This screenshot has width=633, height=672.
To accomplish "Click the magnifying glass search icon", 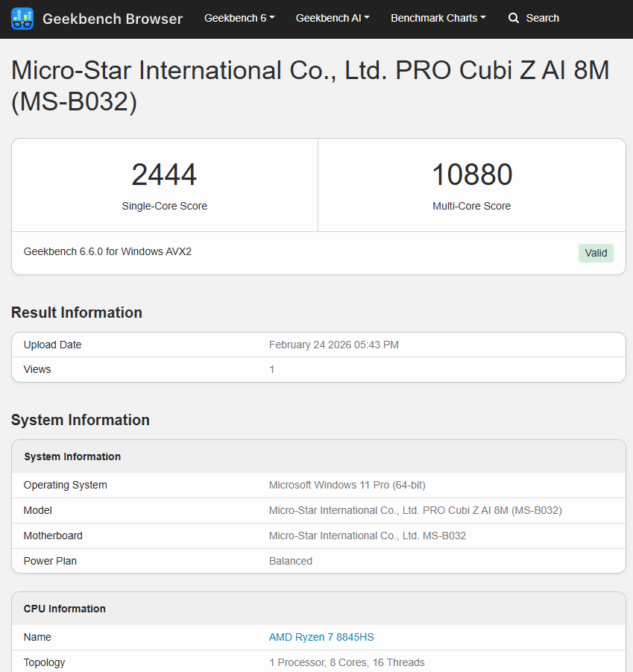I will [x=514, y=18].
